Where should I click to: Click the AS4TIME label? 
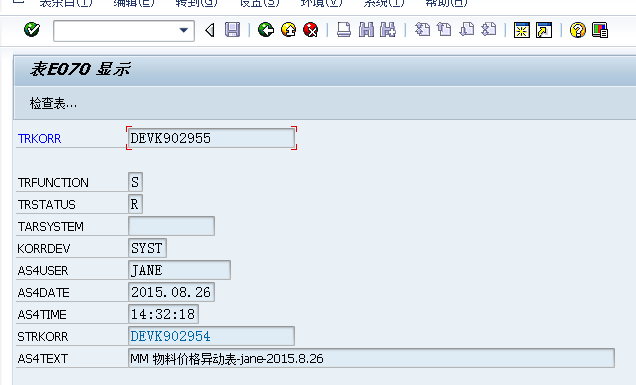[42, 314]
